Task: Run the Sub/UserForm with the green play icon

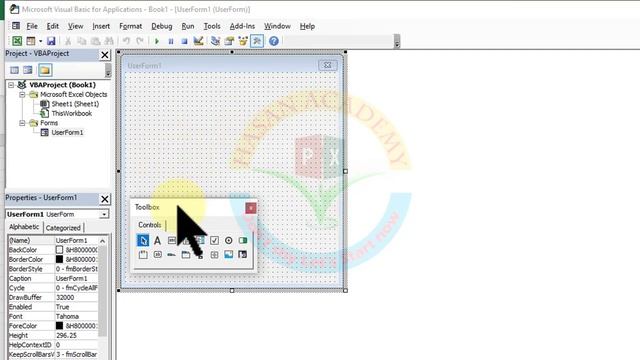Action: 157,41
